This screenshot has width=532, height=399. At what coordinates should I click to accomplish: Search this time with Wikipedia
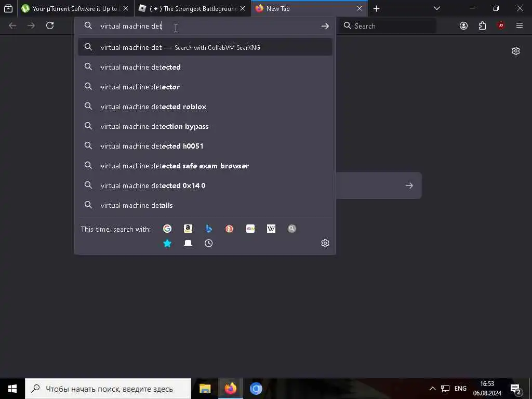coord(271,229)
